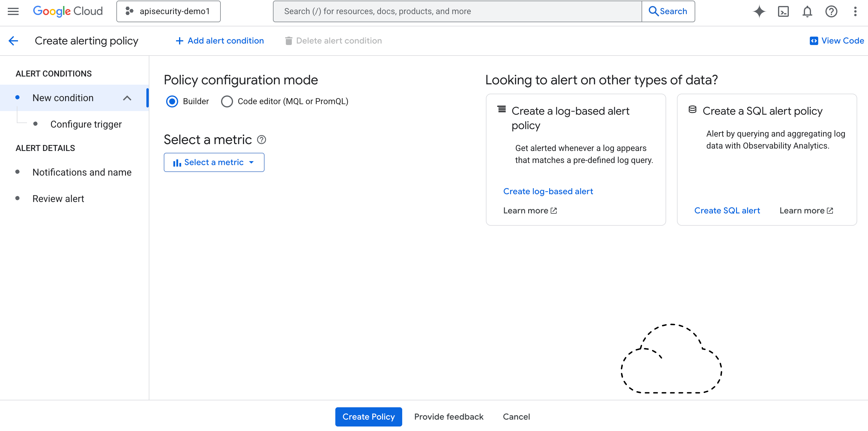This screenshot has height=431, width=868.
Task: Open the Select a metric dropdown
Action: pos(214,162)
